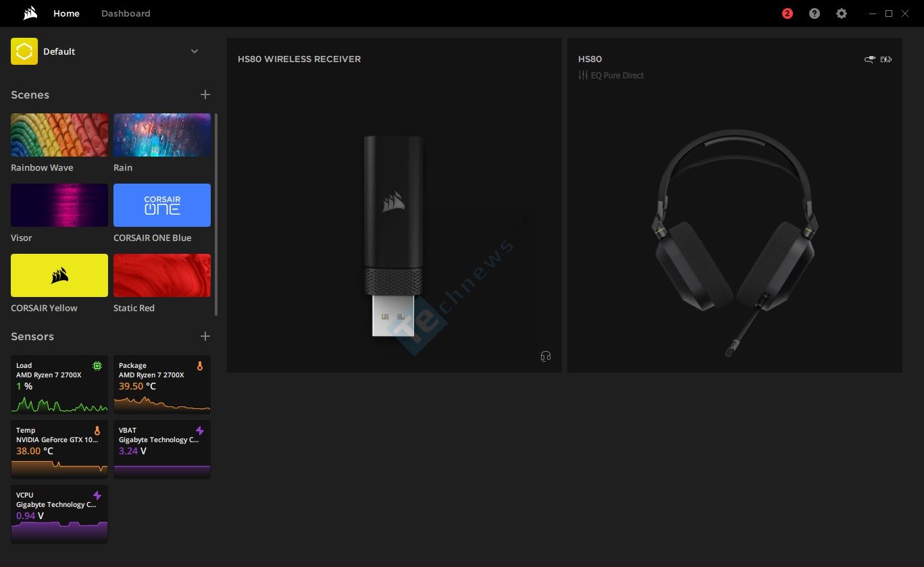Select the CORSAIR ONE Blue scene
Image resolution: width=924 pixels, height=567 pixels.
coord(162,205)
